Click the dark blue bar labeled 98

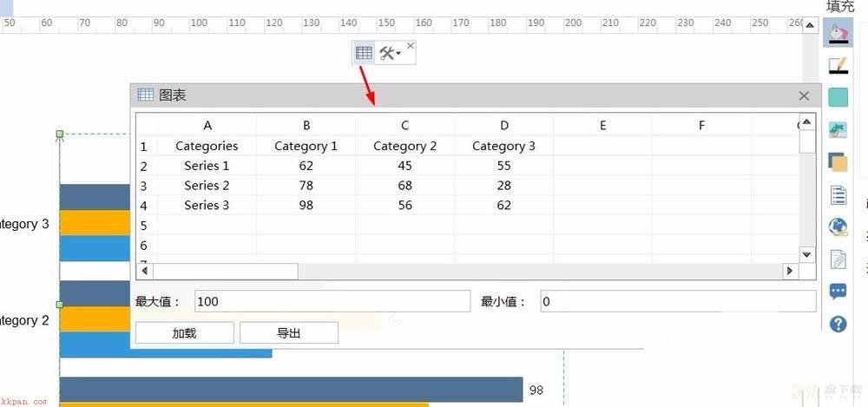pos(291,390)
